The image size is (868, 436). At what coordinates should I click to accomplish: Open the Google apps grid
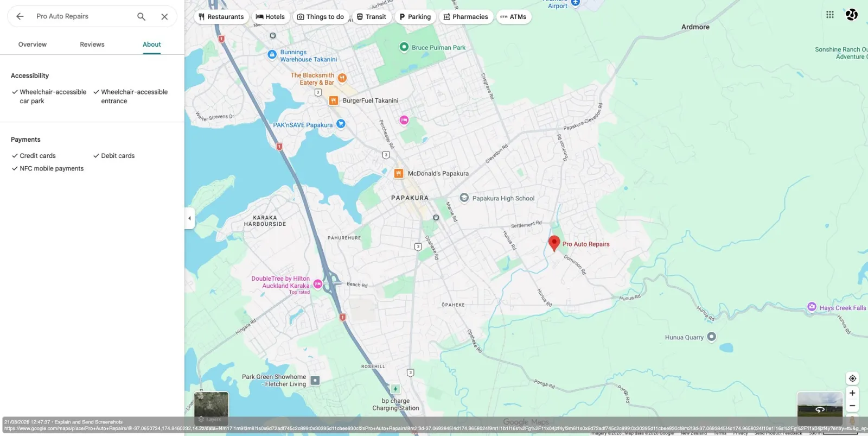tap(830, 15)
